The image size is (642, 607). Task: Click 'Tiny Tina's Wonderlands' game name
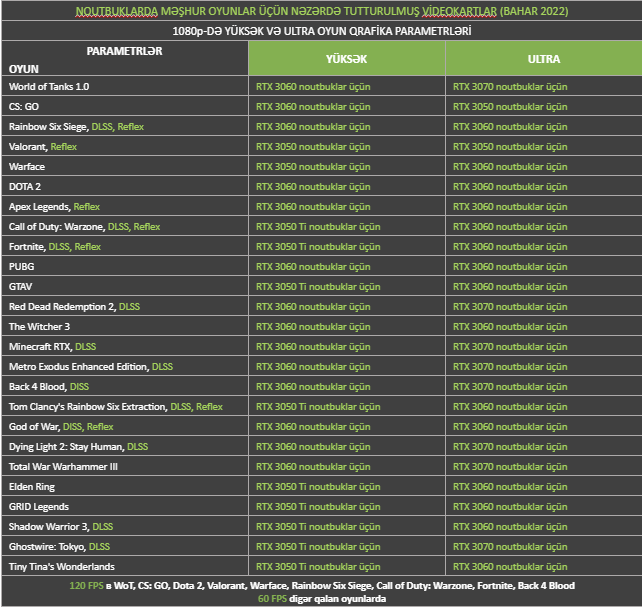pos(62,567)
